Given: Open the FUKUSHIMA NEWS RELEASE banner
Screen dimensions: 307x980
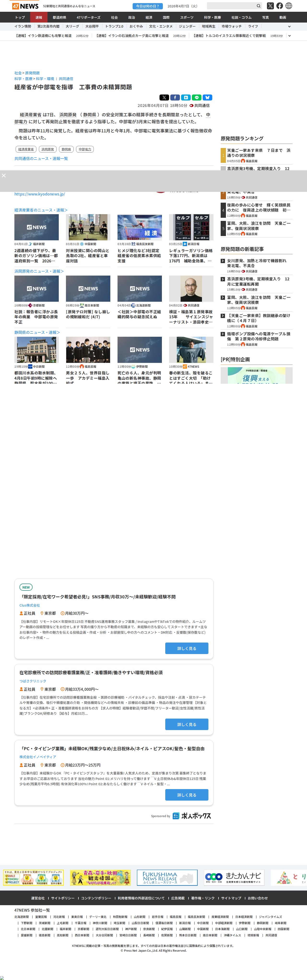Looking at the screenshot, I should click(167, 878).
